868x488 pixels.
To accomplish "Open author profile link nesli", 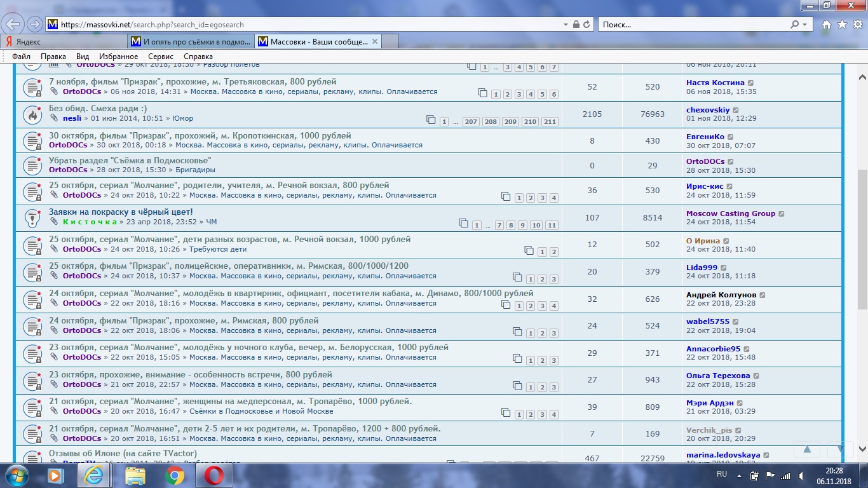I will (72, 118).
